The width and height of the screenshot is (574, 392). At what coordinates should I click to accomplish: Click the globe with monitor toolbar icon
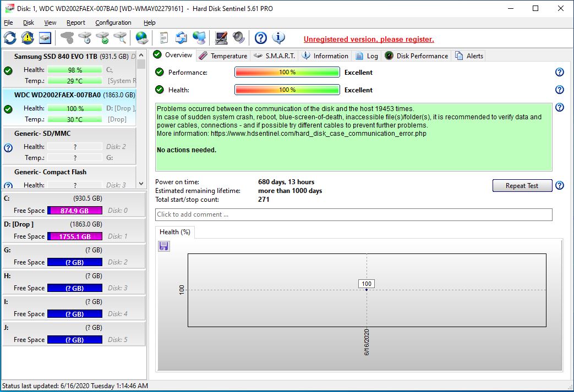[199, 38]
